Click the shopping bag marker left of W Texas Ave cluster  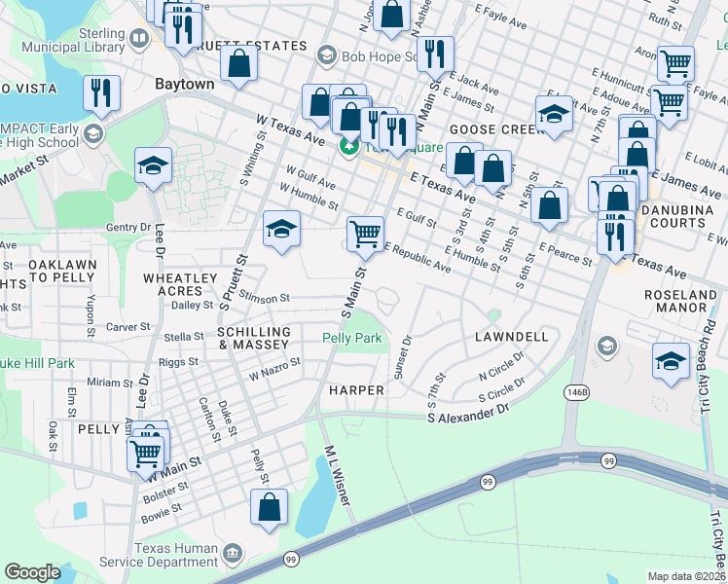click(x=317, y=103)
